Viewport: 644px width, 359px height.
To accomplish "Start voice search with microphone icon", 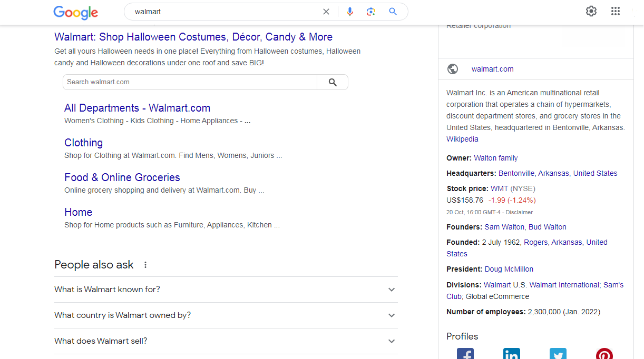I will 350,12.
